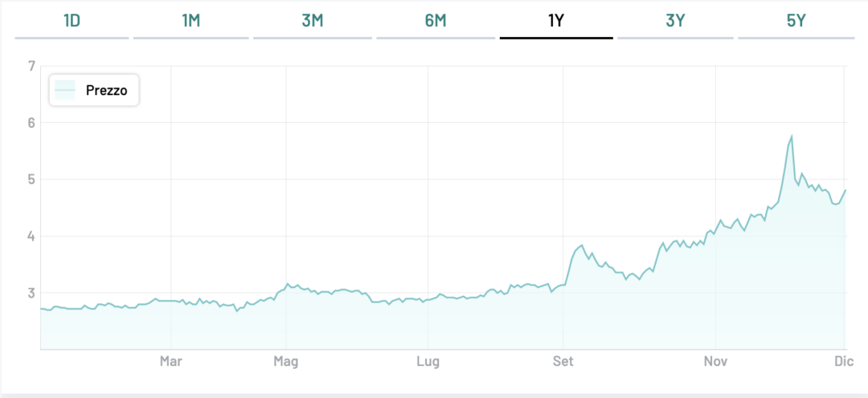Switch chart to the 3Y range
Viewport: 868px width, 398px height.
[x=675, y=20]
